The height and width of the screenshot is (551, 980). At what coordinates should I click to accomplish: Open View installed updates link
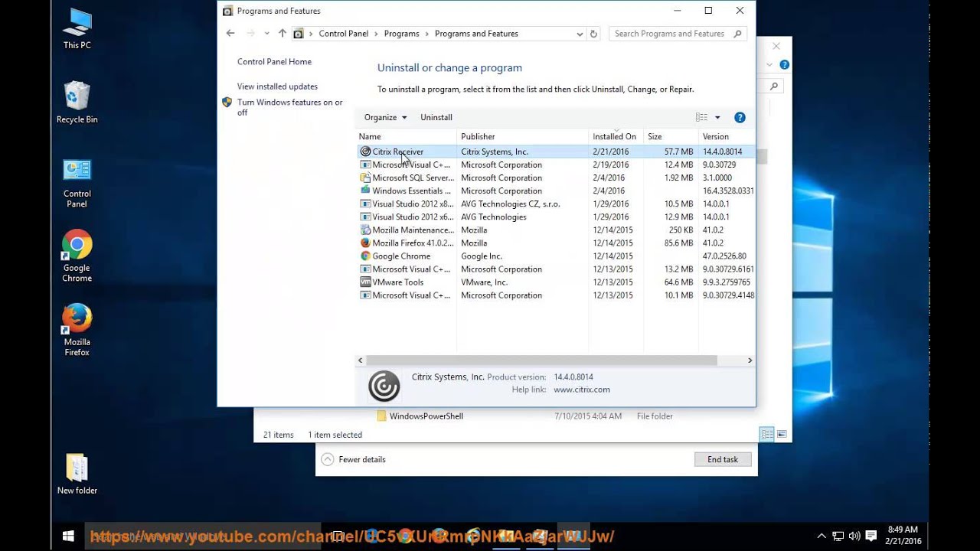[277, 86]
